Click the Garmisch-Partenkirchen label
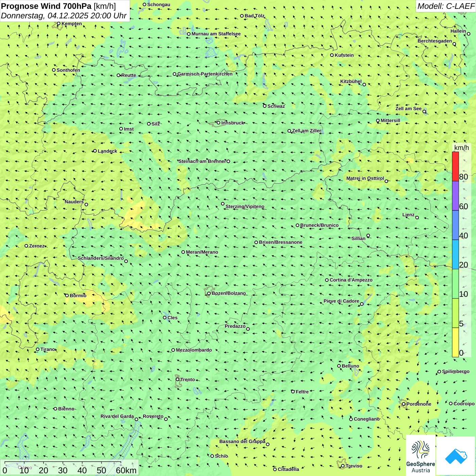Screen dimensions: 476x476 point(205,74)
